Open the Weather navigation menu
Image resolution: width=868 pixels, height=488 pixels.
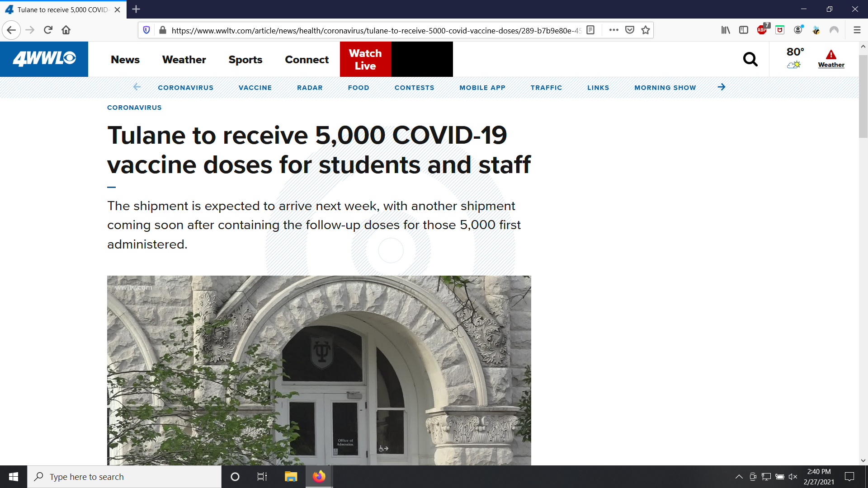184,60
